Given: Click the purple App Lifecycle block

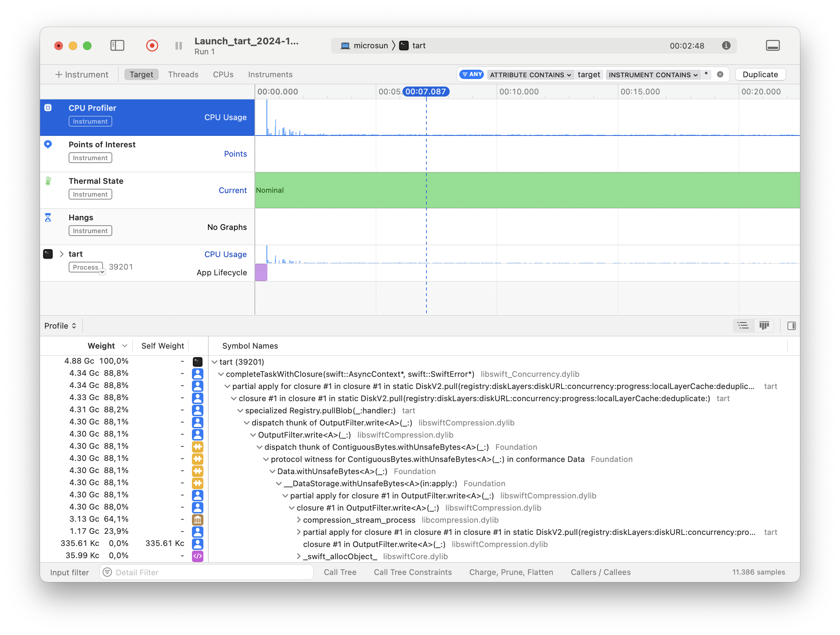Looking at the screenshot, I should pyautogui.click(x=261, y=272).
